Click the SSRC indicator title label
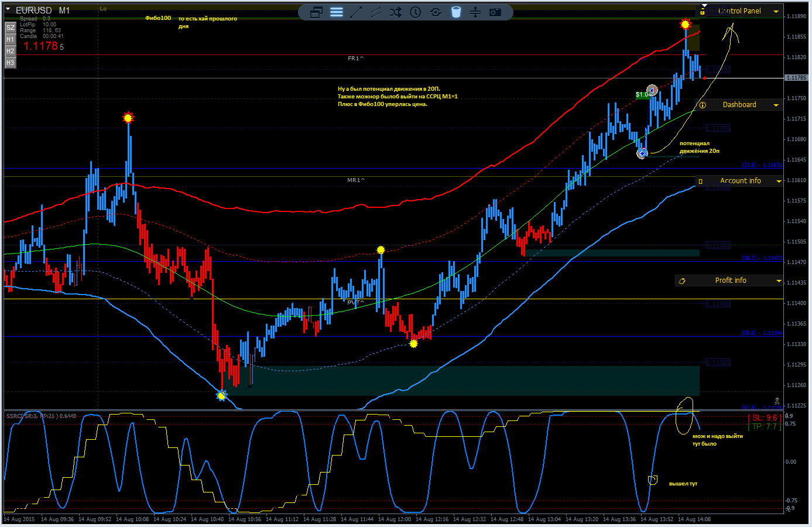The width and height of the screenshot is (812, 527). click(41, 416)
